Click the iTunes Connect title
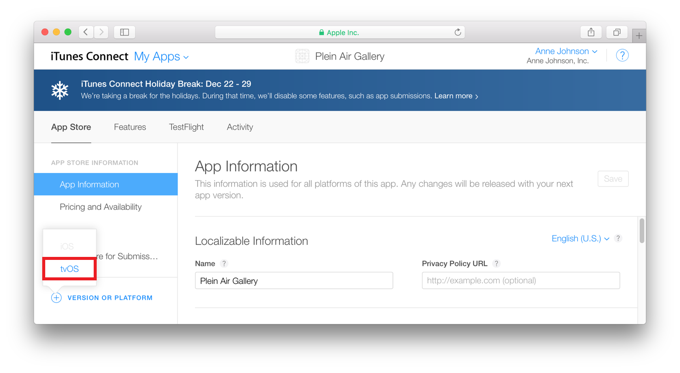 (x=89, y=56)
